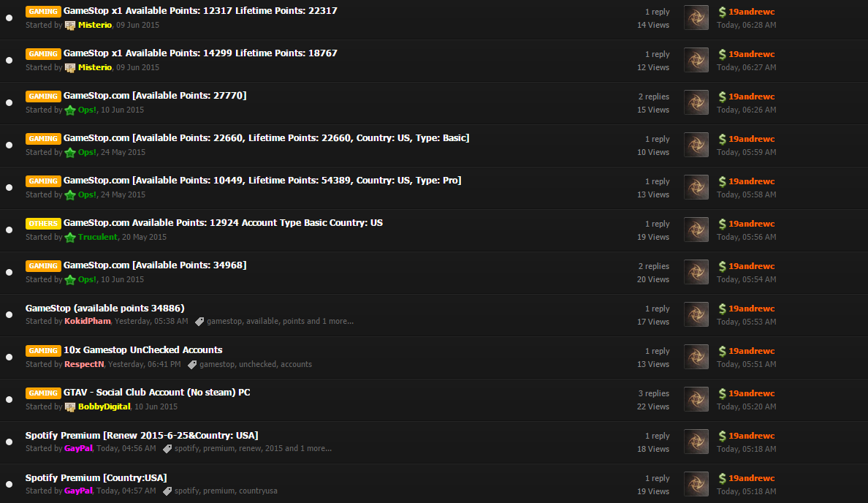
Task: Open thread with Available Points: 22660 Type: Basic
Action: point(266,138)
